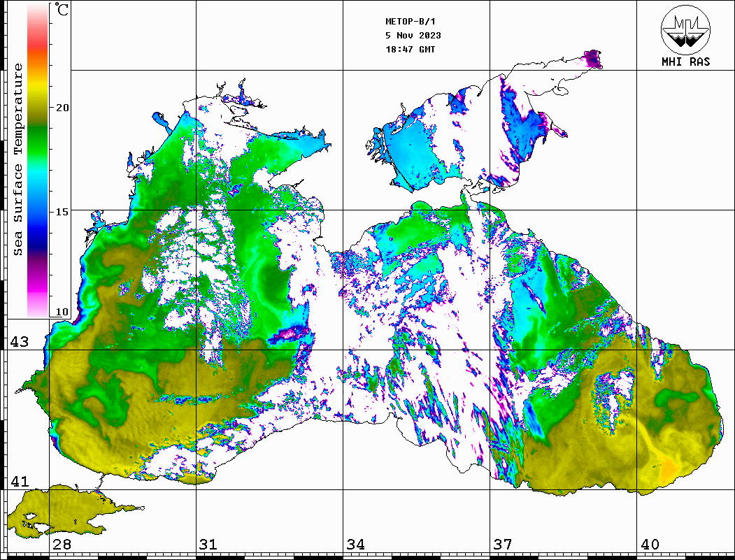
Task: Click the 'MHI RAS' label text
Action: click(x=685, y=62)
